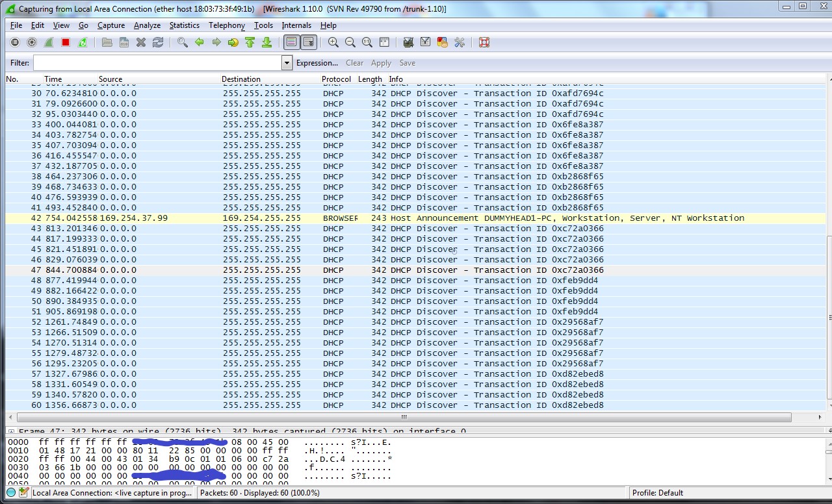Toggle auto-scroll in live capture
Viewport: 832px width, 504px height.
click(x=309, y=42)
